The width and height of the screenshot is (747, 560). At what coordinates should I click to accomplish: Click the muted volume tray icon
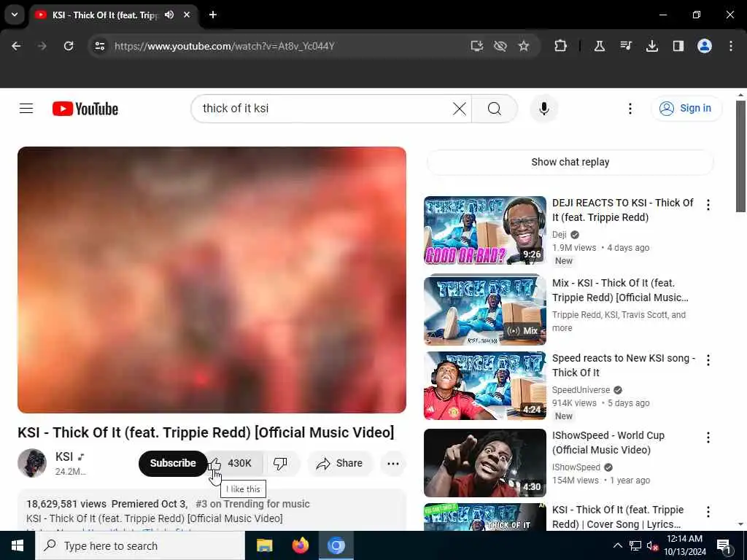coord(652,545)
